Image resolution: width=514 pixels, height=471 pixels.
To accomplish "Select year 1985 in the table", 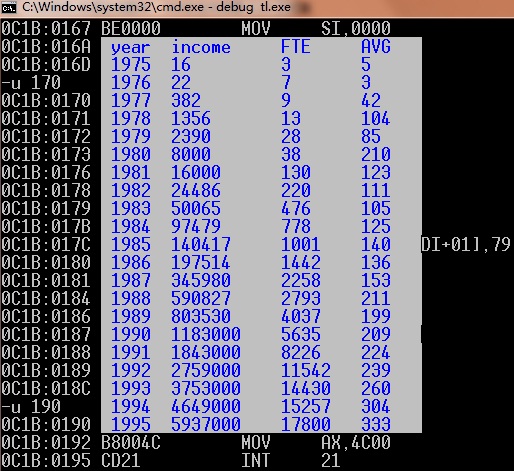I will 131,244.
